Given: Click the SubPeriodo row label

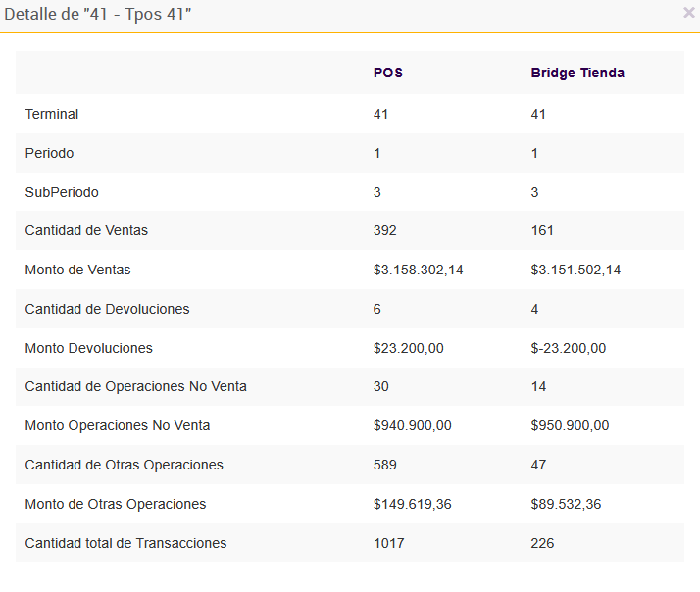Looking at the screenshot, I should (x=62, y=192).
